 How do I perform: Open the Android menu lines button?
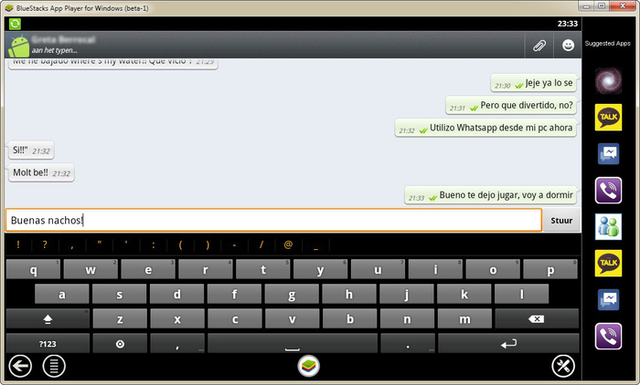click(x=54, y=366)
